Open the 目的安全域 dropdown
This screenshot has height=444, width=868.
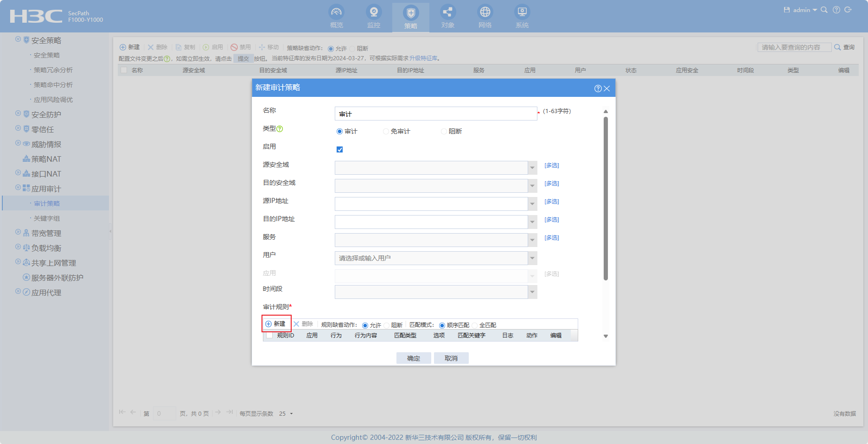[532, 186]
